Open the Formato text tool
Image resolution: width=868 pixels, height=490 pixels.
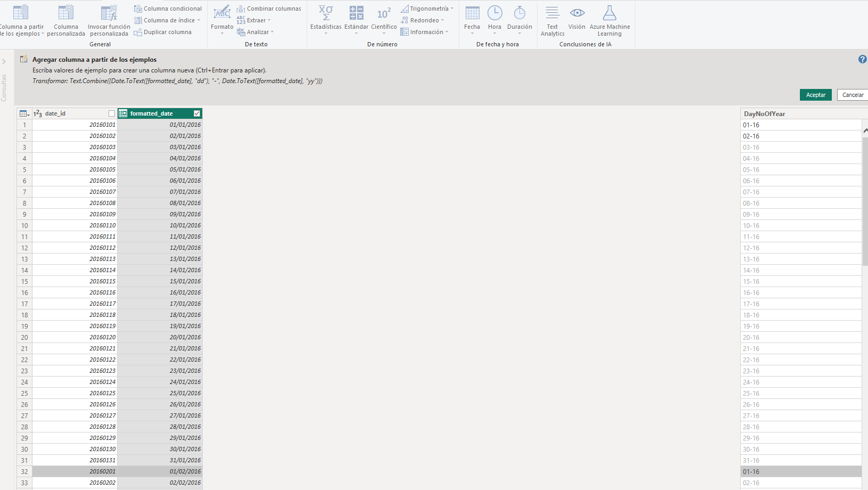pyautogui.click(x=222, y=20)
